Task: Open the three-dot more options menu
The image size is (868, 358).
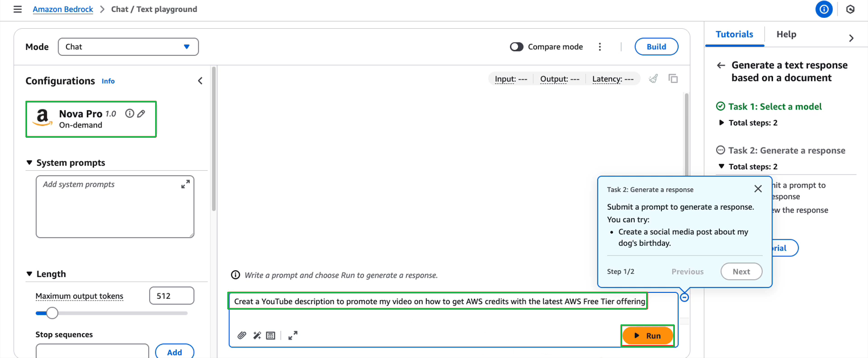Action: [x=599, y=47]
